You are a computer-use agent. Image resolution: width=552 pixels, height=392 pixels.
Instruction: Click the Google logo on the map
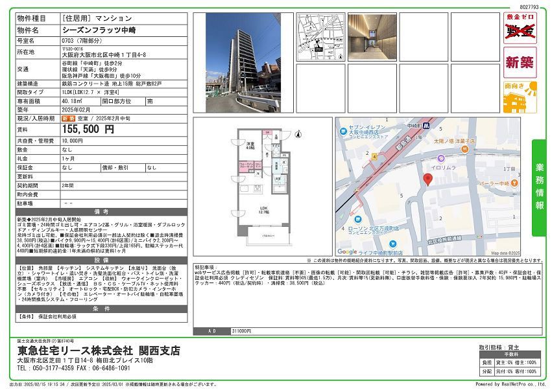pyautogui.click(x=347, y=251)
